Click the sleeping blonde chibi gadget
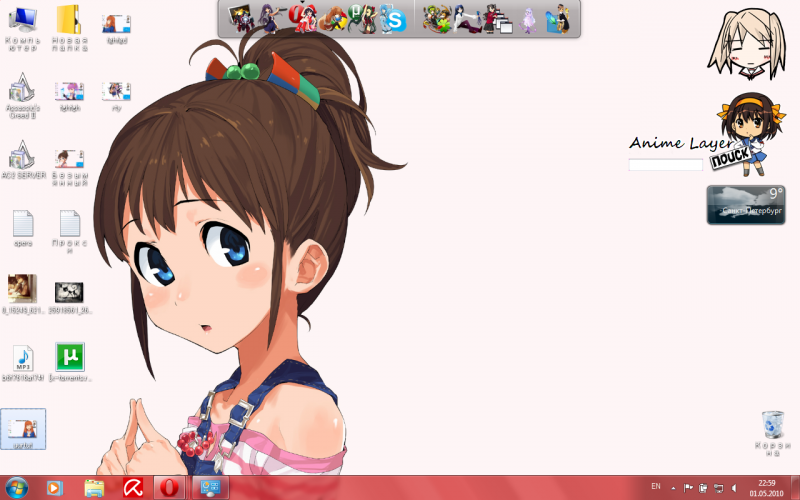 click(746, 44)
